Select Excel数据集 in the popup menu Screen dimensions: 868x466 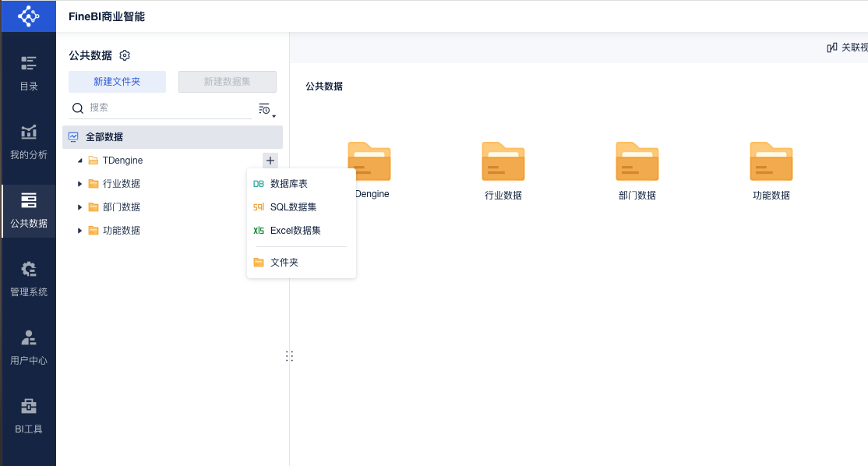coord(295,231)
